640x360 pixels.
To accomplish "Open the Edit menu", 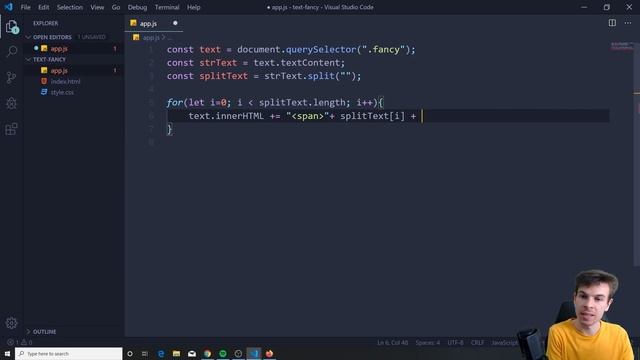I will click(x=44, y=7).
